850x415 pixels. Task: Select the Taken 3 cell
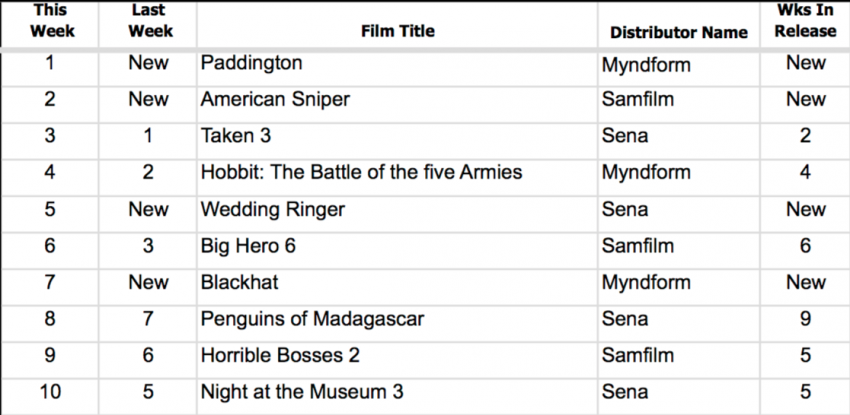pyautogui.click(x=235, y=135)
